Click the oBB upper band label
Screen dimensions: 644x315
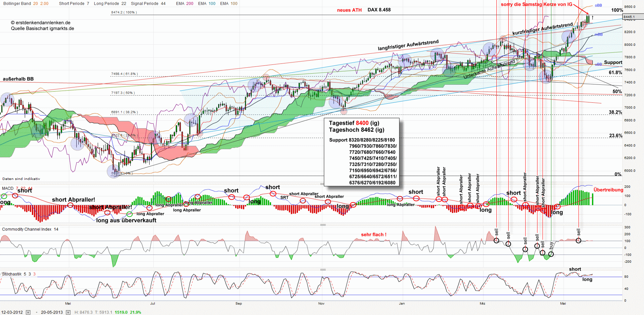598,5
